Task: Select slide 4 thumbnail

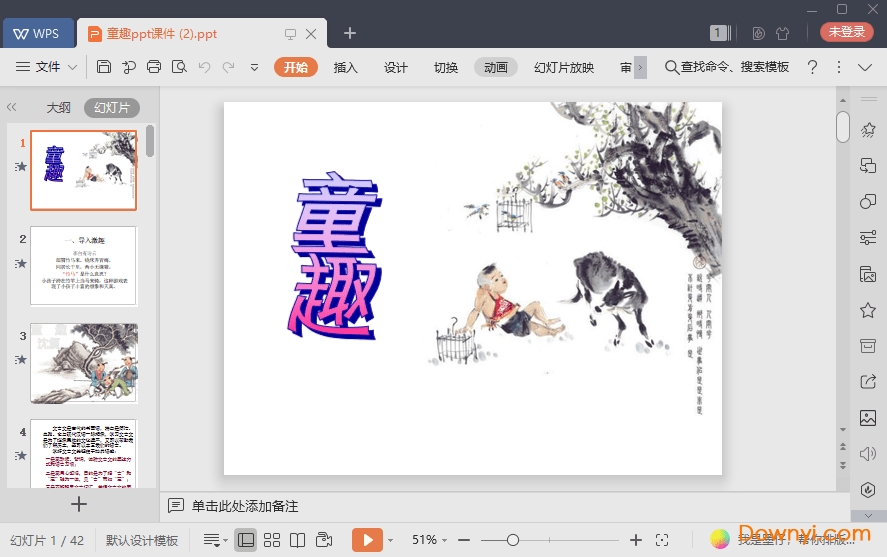Action: point(84,453)
